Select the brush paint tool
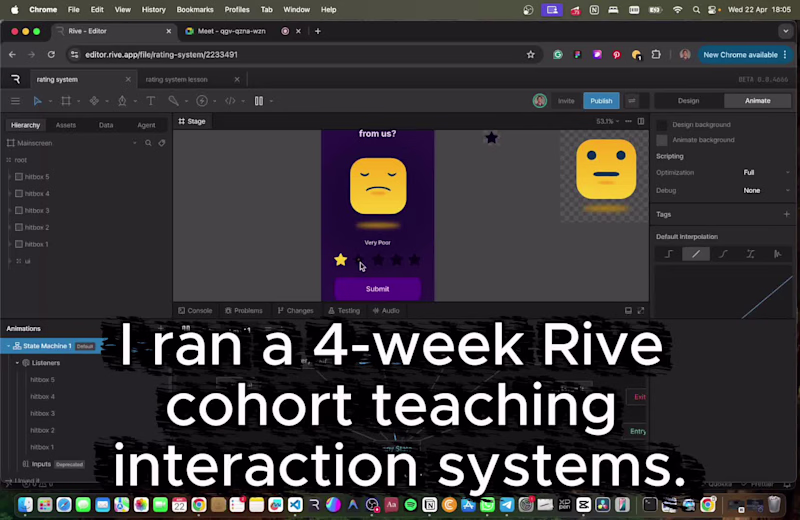Image resolution: width=800 pixels, height=520 pixels. coord(173,101)
